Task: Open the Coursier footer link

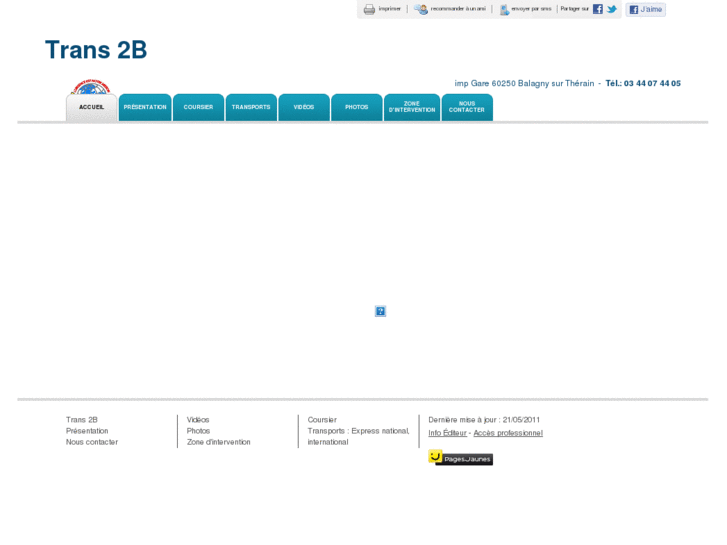Action: [x=322, y=420]
